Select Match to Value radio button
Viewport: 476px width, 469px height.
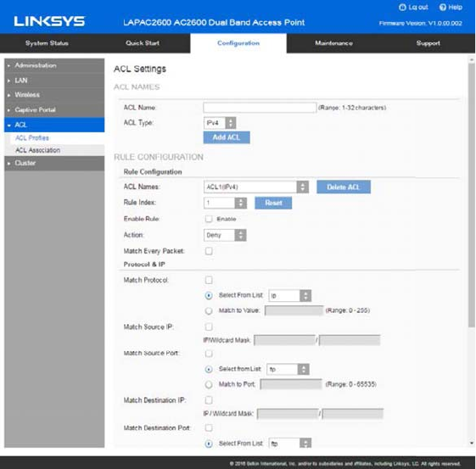tap(209, 310)
